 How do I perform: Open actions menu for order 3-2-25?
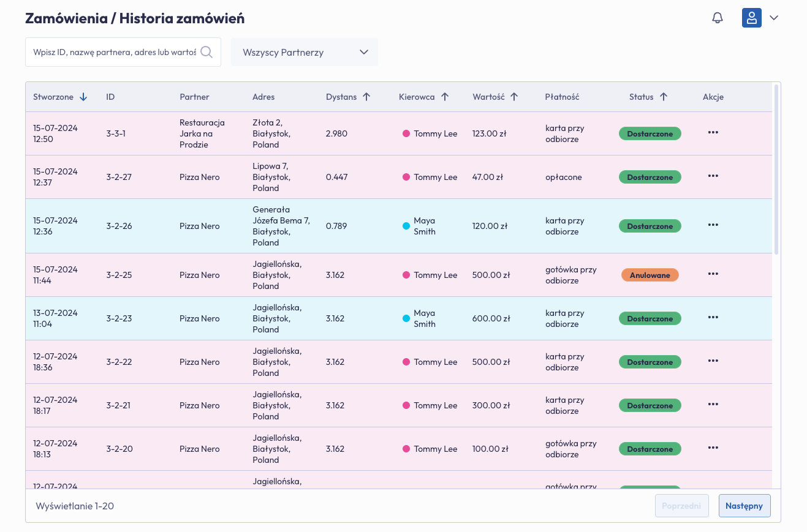coord(713,274)
